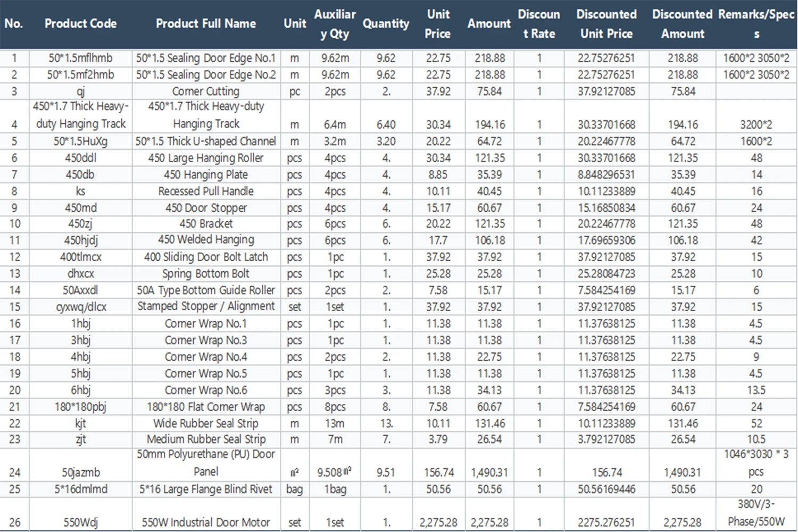The image size is (798, 532).
Task: Select the 'Discount Rate' header cell
Action: pos(539,24)
